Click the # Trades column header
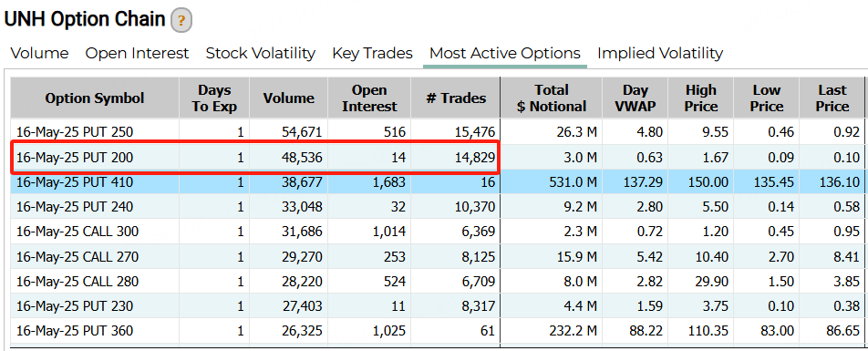Image resolution: width=868 pixels, height=351 pixels. 456,98
